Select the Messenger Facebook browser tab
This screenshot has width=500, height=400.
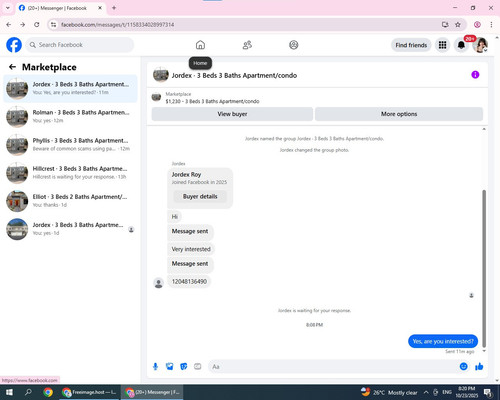click(60, 8)
